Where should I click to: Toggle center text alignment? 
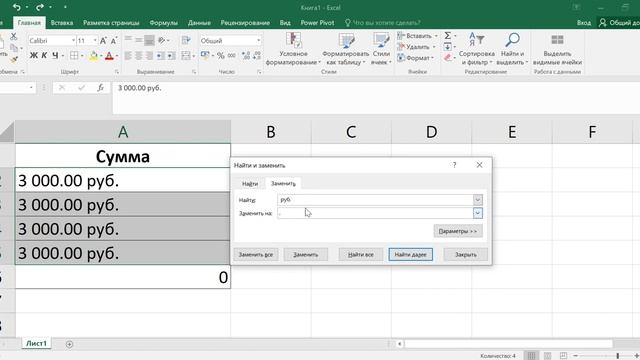(x=139, y=56)
